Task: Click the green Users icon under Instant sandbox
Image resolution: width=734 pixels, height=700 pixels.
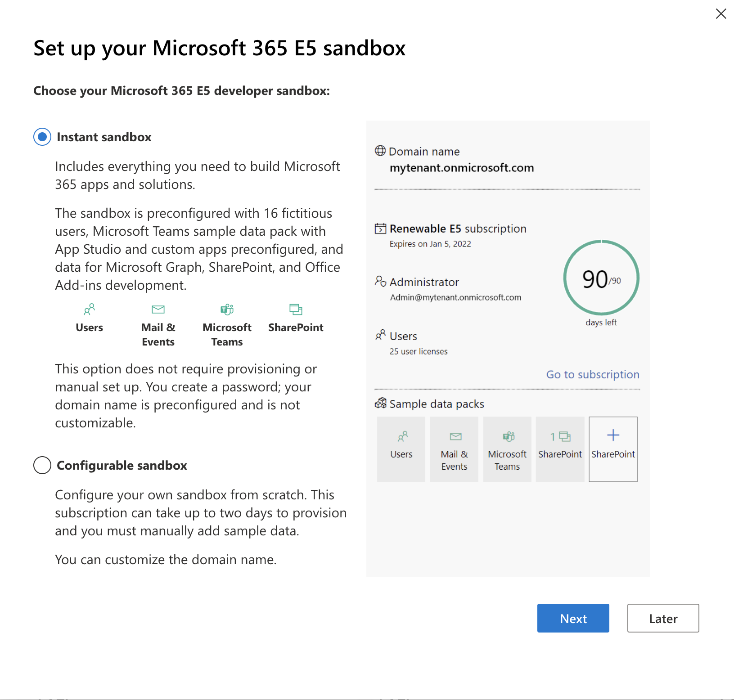Action: (x=89, y=310)
